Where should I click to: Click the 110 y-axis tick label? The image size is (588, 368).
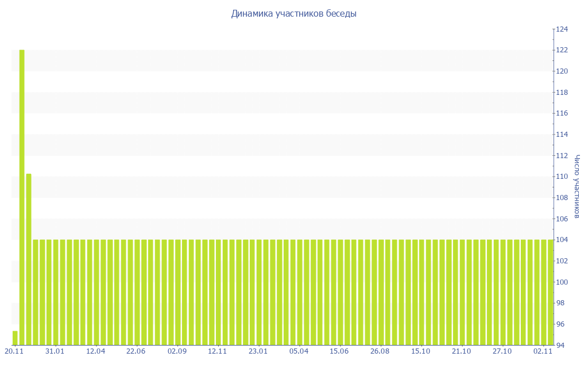pyautogui.click(x=561, y=177)
